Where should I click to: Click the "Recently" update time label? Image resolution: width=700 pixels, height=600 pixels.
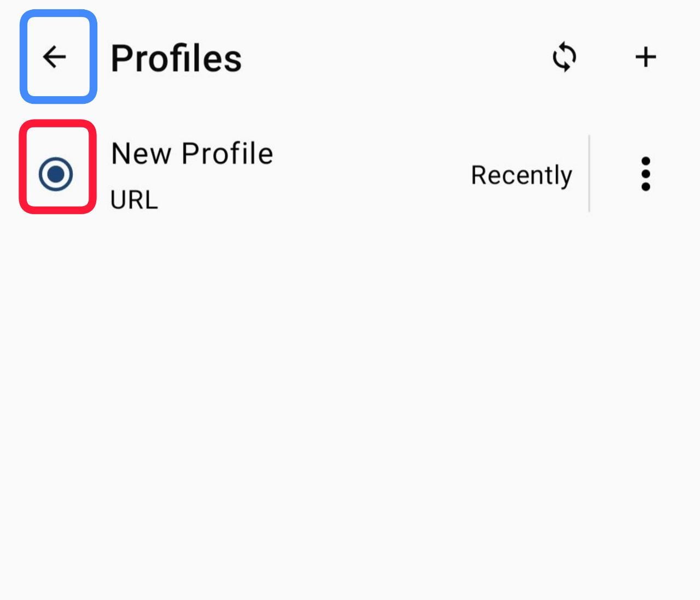[521, 175]
